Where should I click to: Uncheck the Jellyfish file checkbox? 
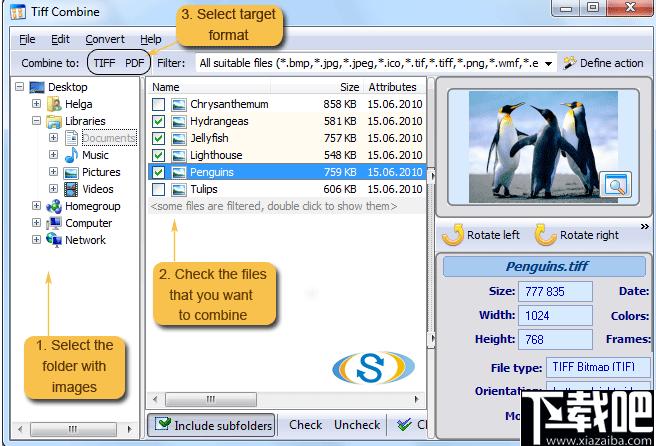click(159, 138)
